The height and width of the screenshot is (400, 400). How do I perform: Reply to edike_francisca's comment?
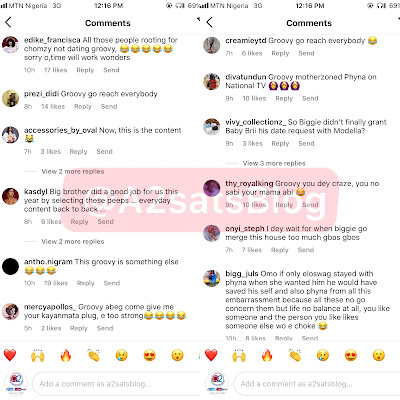coord(85,70)
